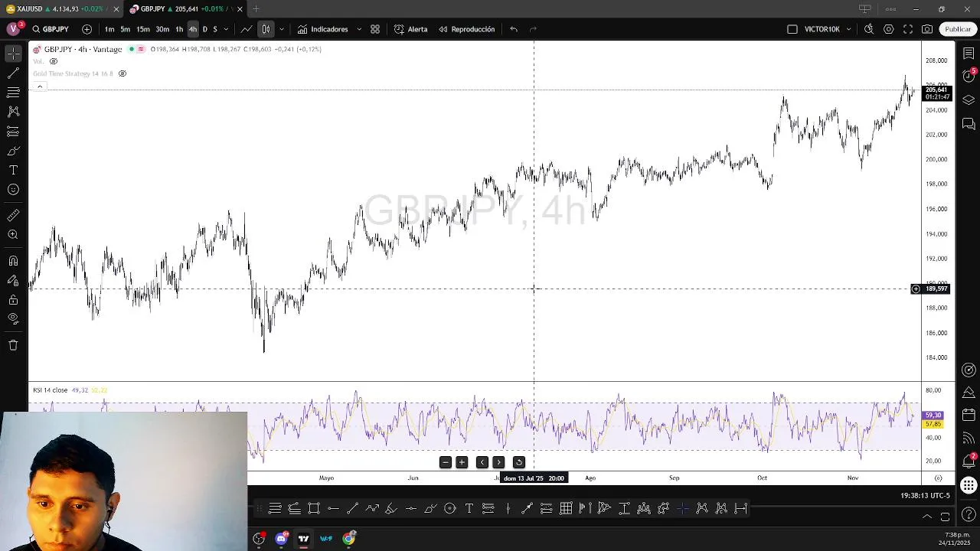Open user profile avatar menu
This screenshot has height=551, width=980.
(x=13, y=29)
